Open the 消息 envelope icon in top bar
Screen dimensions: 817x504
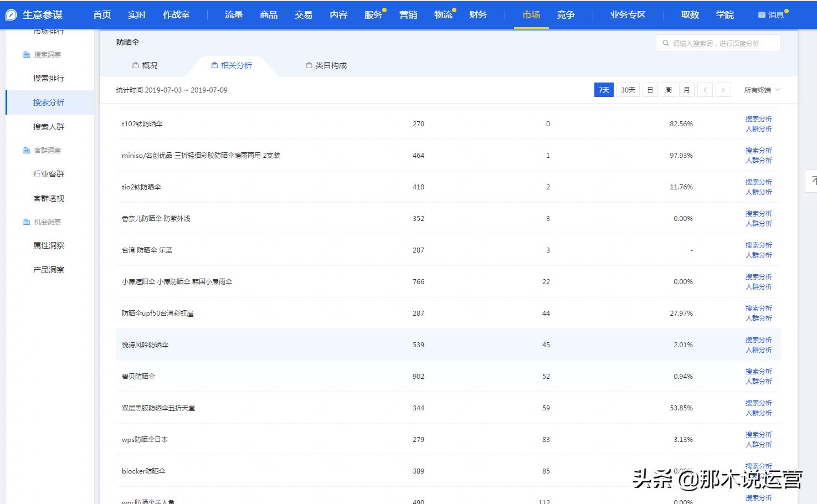coord(761,15)
